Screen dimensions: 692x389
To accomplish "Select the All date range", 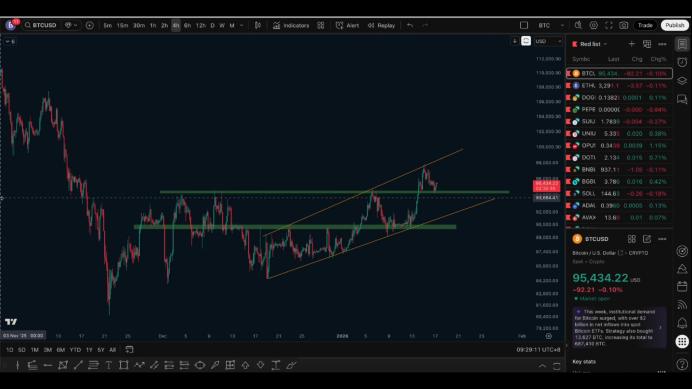I will click(x=113, y=350).
